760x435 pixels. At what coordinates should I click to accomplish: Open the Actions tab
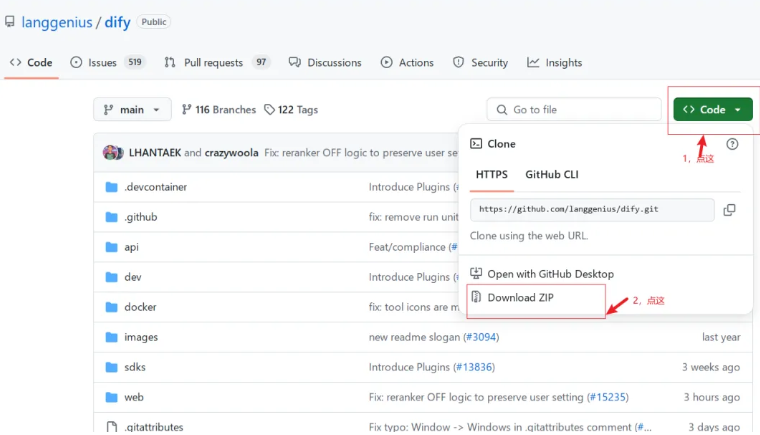pyautogui.click(x=407, y=63)
